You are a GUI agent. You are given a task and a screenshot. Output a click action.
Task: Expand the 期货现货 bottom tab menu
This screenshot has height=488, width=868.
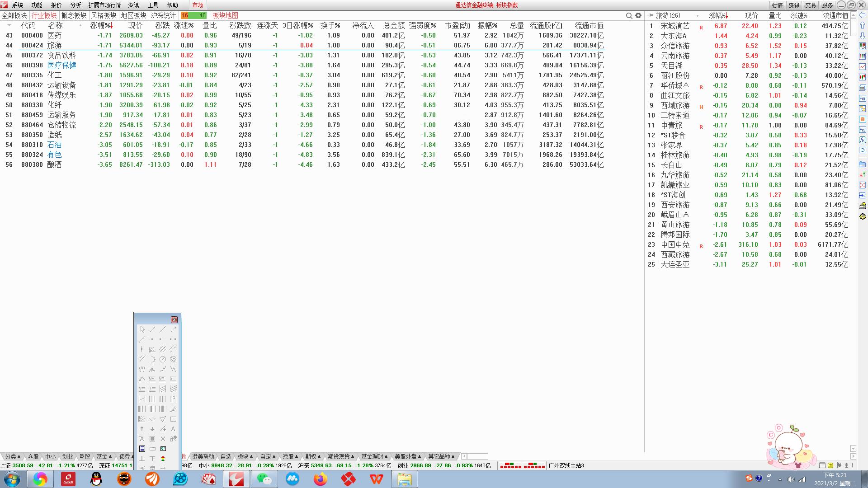[341, 456]
